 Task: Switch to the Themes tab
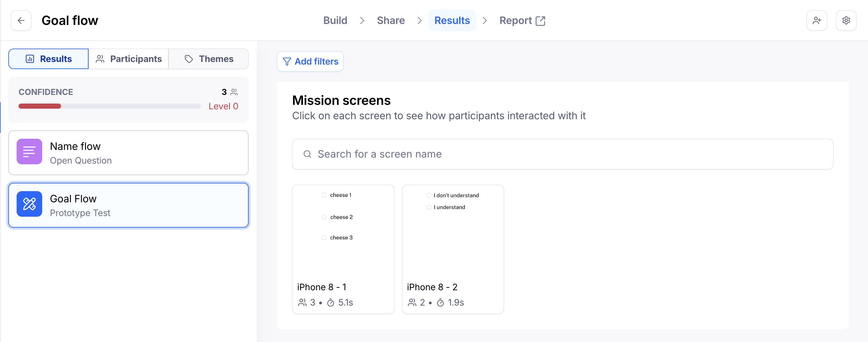tap(209, 59)
